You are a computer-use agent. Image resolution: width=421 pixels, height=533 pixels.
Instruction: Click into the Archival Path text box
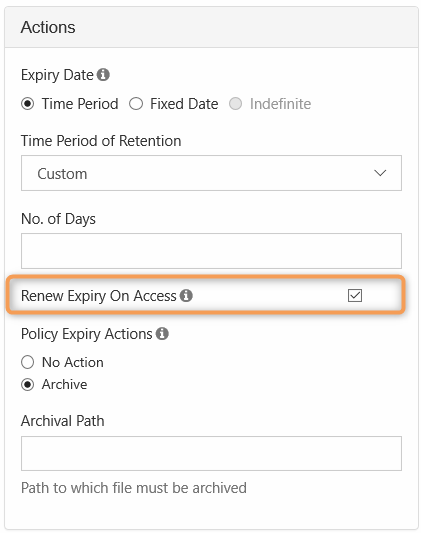click(211, 453)
